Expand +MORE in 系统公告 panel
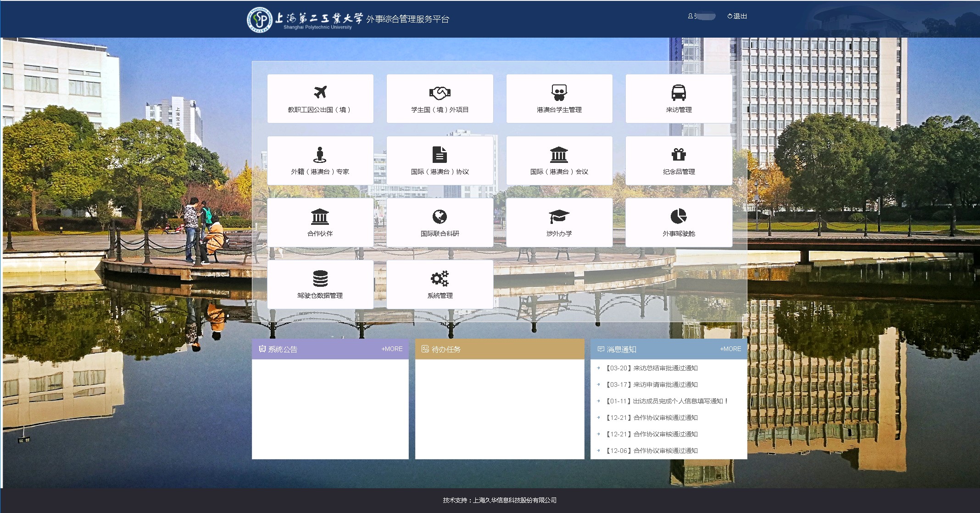 tap(392, 349)
